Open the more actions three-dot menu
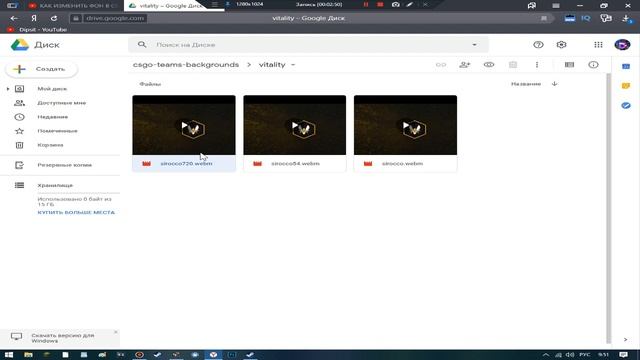Image resolution: width=640 pixels, height=360 pixels. point(537,64)
